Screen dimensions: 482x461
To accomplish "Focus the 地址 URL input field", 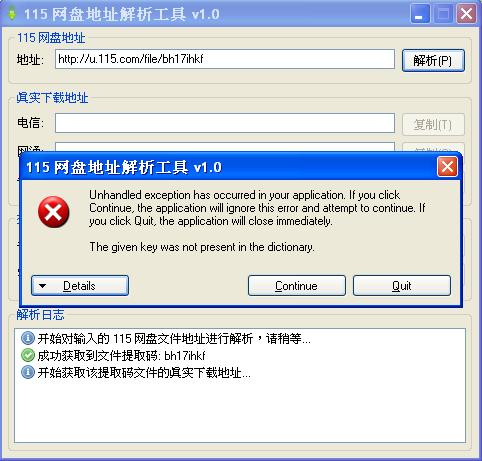I will pos(225,59).
